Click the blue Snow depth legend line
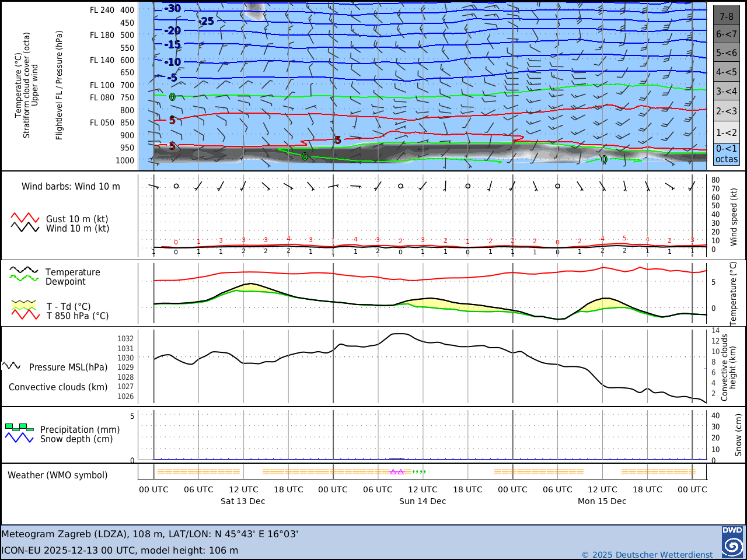Screen dimensions: 747x560 (19, 437)
